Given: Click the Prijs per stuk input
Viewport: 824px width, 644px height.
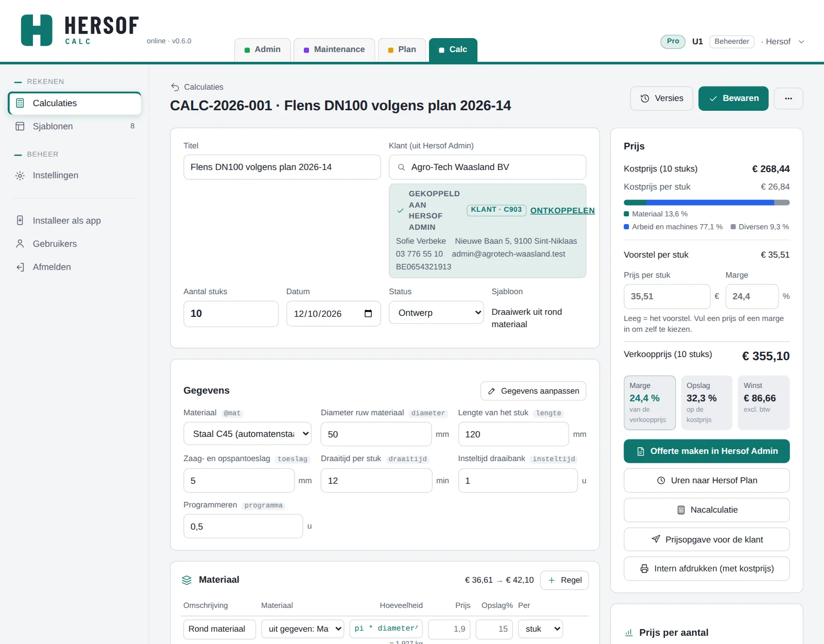Looking at the screenshot, I should click(x=667, y=297).
